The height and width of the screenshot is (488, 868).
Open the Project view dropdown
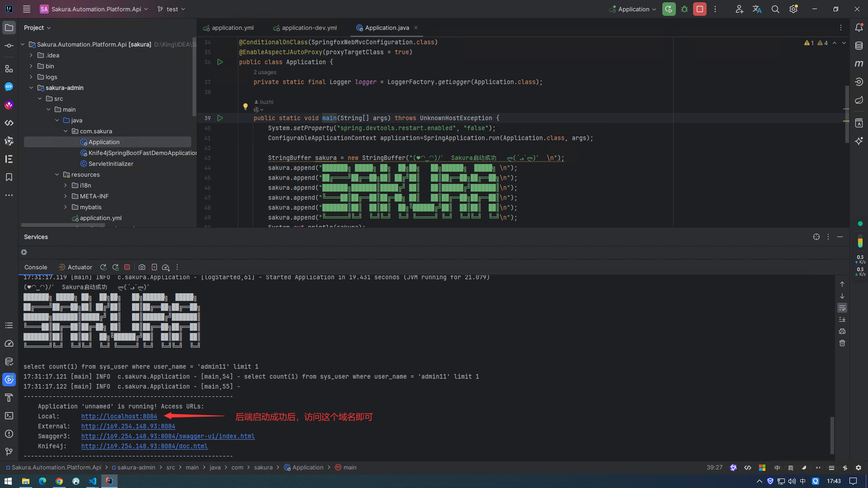pos(37,28)
